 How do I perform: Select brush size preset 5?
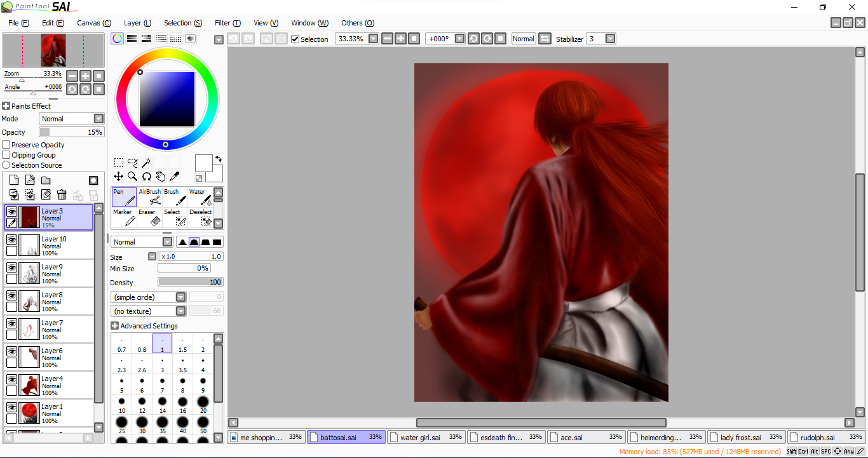coord(121,384)
